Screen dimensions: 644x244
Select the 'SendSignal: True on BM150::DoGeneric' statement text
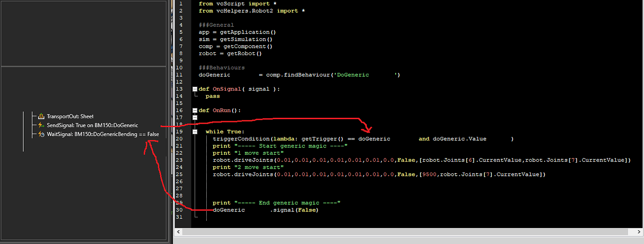click(x=92, y=125)
